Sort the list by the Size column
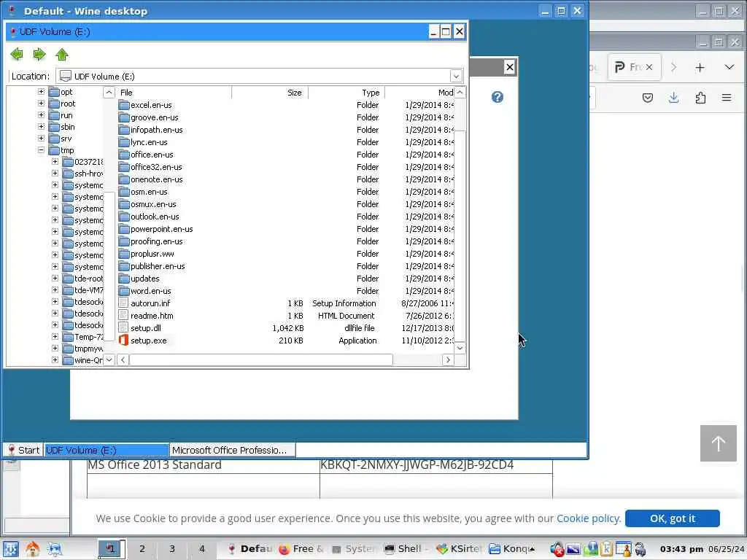 point(270,93)
